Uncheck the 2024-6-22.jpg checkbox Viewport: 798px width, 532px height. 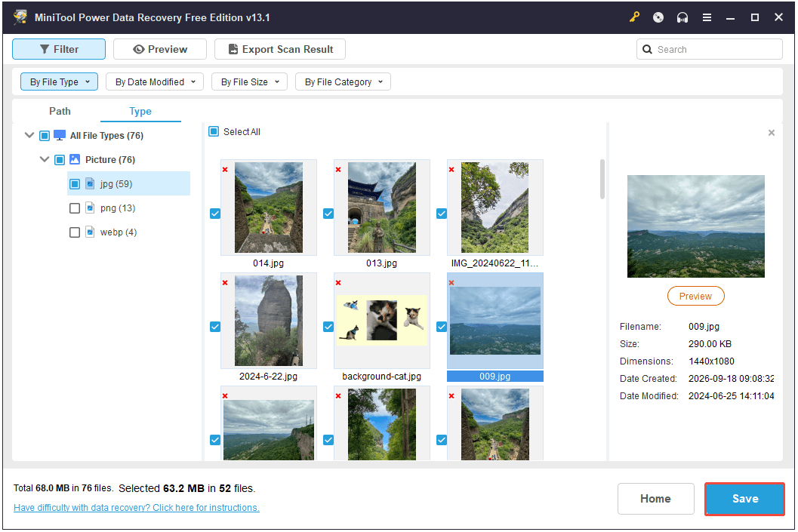215,327
